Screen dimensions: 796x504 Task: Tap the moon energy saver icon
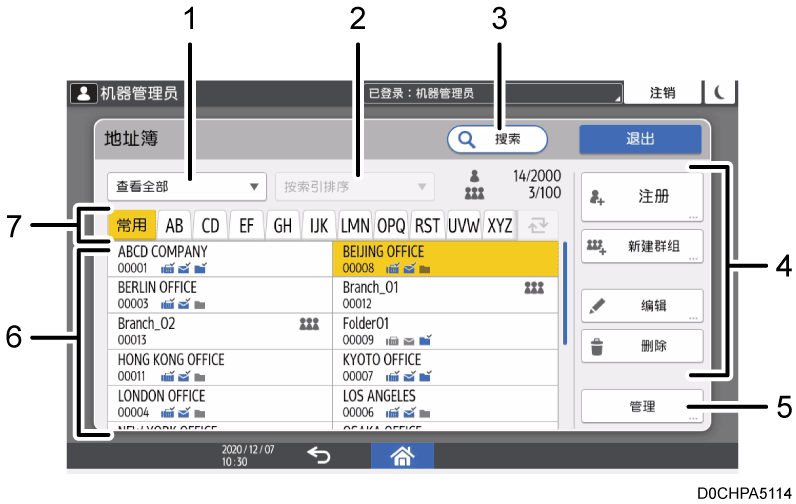click(719, 93)
